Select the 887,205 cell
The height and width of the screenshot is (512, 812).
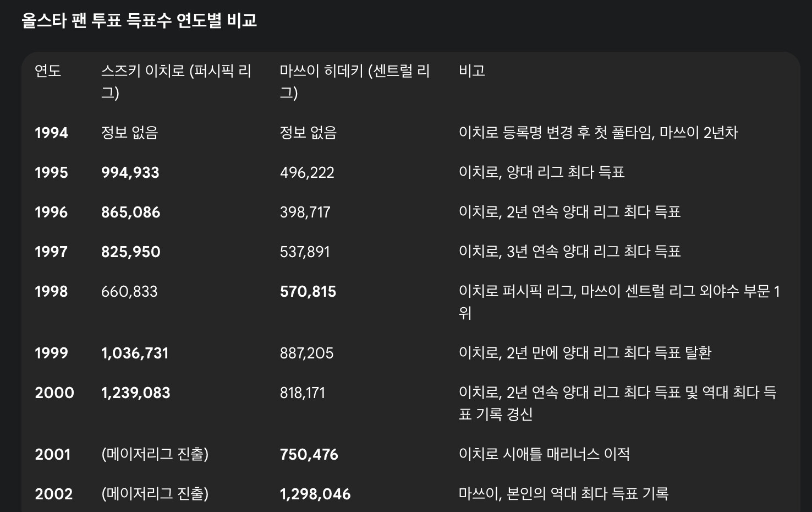click(x=306, y=353)
